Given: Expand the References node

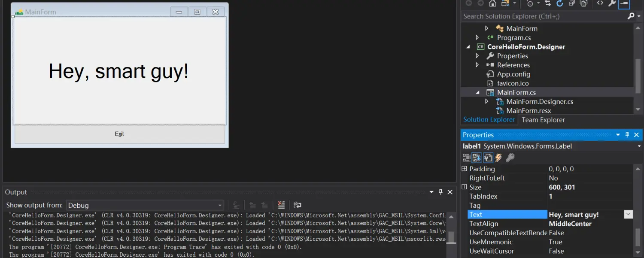Looking at the screenshot, I should pos(477,65).
